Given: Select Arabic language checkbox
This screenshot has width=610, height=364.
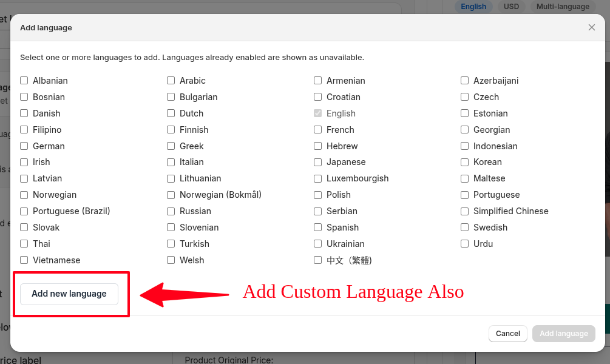Looking at the screenshot, I should click(171, 81).
